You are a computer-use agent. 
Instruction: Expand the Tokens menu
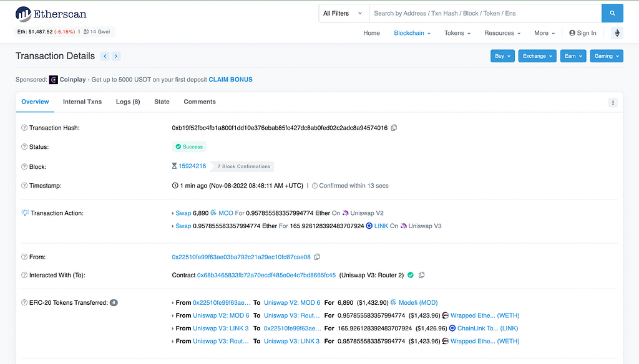pyautogui.click(x=457, y=33)
